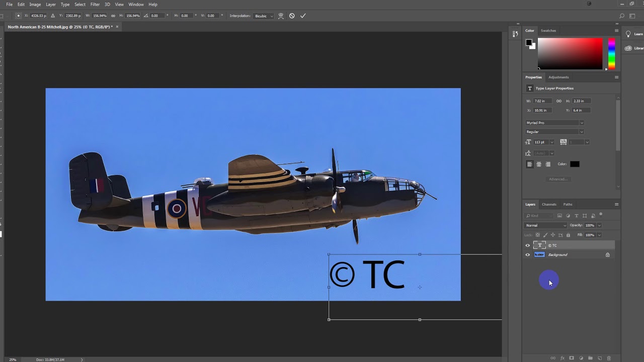
Task: Click the filter for pixel layers icon
Action: (x=559, y=216)
